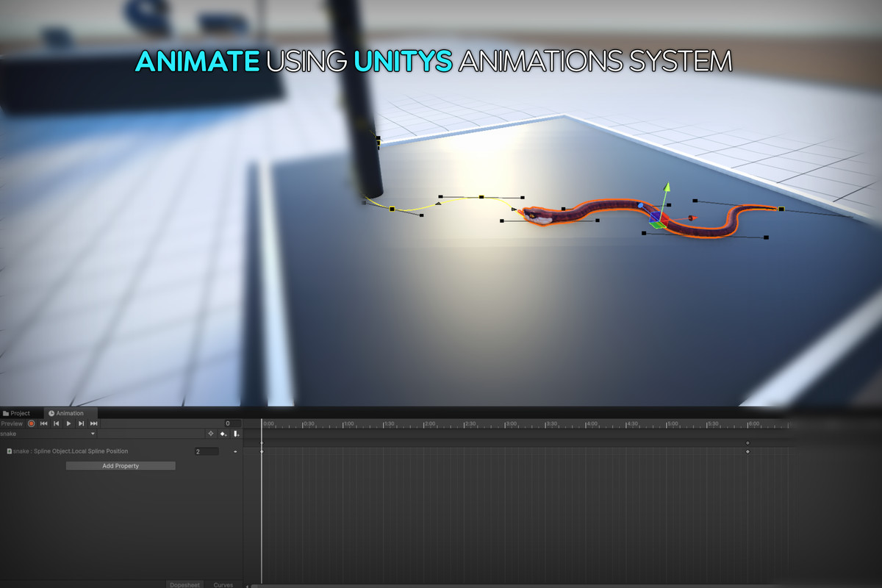Select the yellow spline knot near the pole
The image size is (882, 588).
[392, 209]
